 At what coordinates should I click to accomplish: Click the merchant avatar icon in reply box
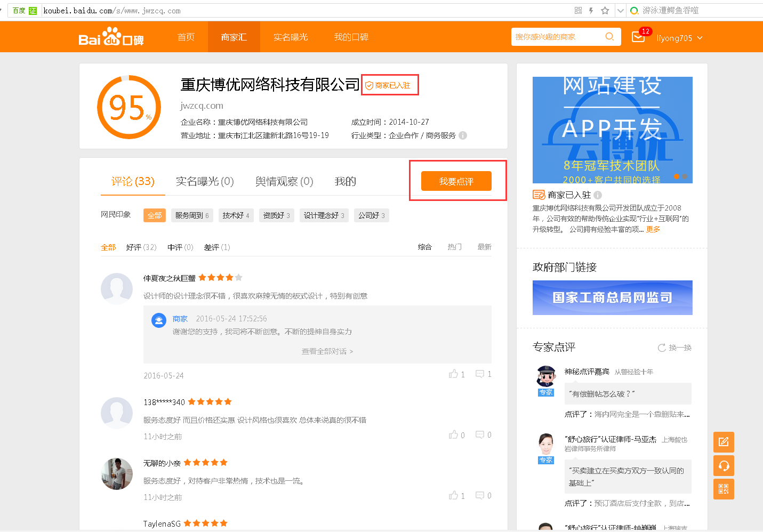click(159, 320)
